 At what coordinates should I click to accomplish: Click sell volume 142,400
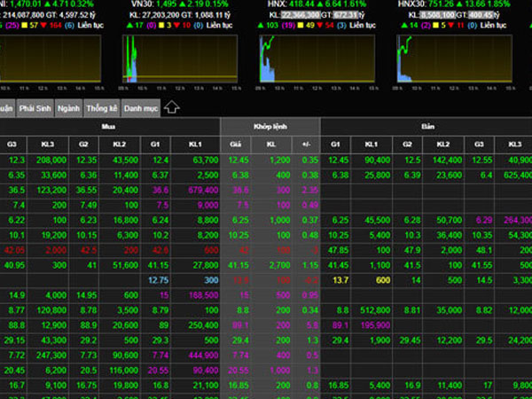click(447, 160)
